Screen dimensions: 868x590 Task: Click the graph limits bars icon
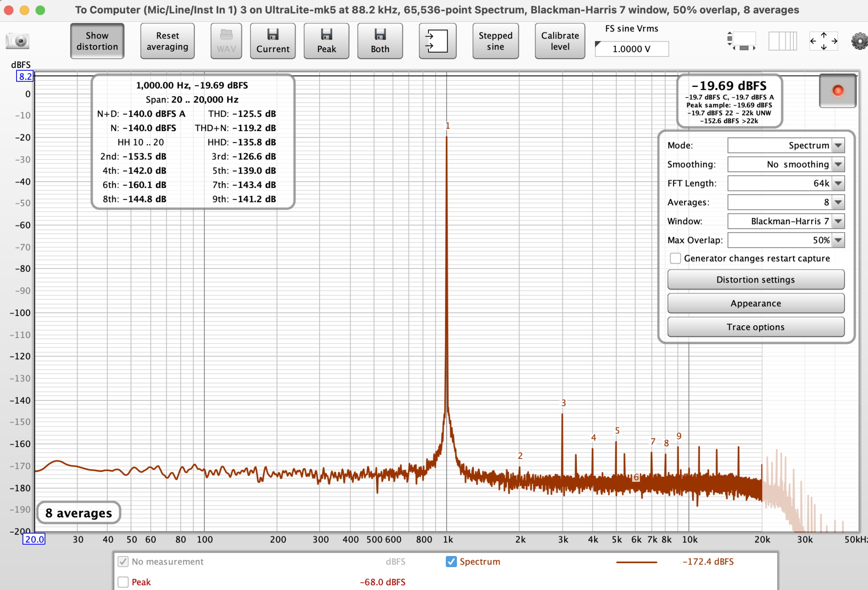(x=782, y=41)
